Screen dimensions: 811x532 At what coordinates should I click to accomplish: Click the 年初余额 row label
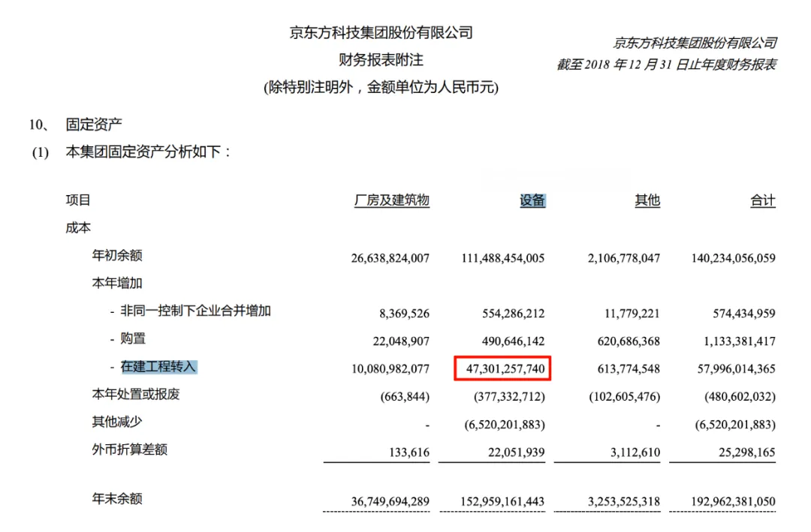point(117,255)
